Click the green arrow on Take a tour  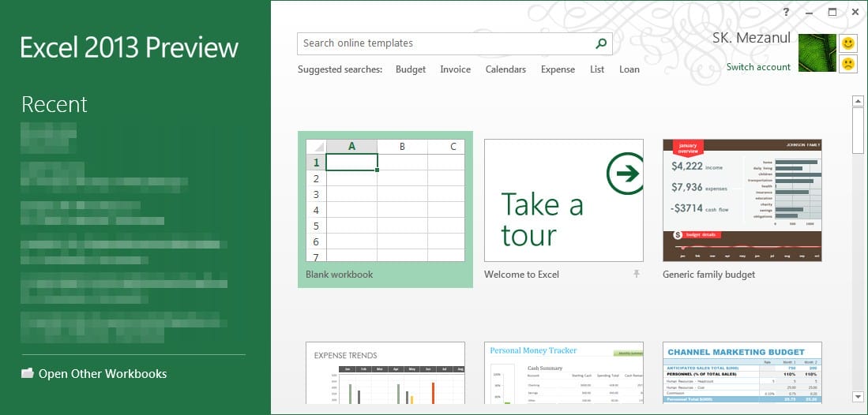(626, 174)
